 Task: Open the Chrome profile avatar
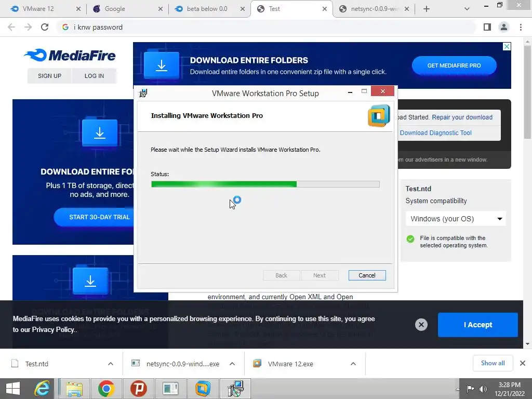(x=504, y=27)
